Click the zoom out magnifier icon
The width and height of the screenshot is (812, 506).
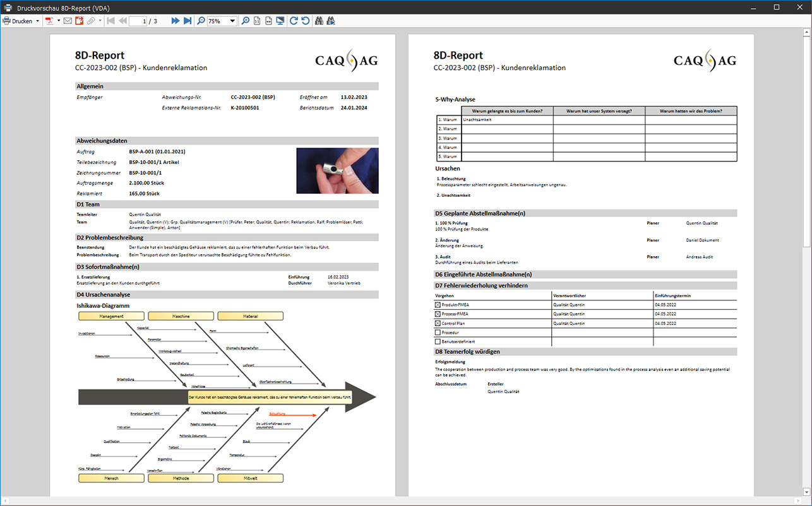click(x=201, y=21)
